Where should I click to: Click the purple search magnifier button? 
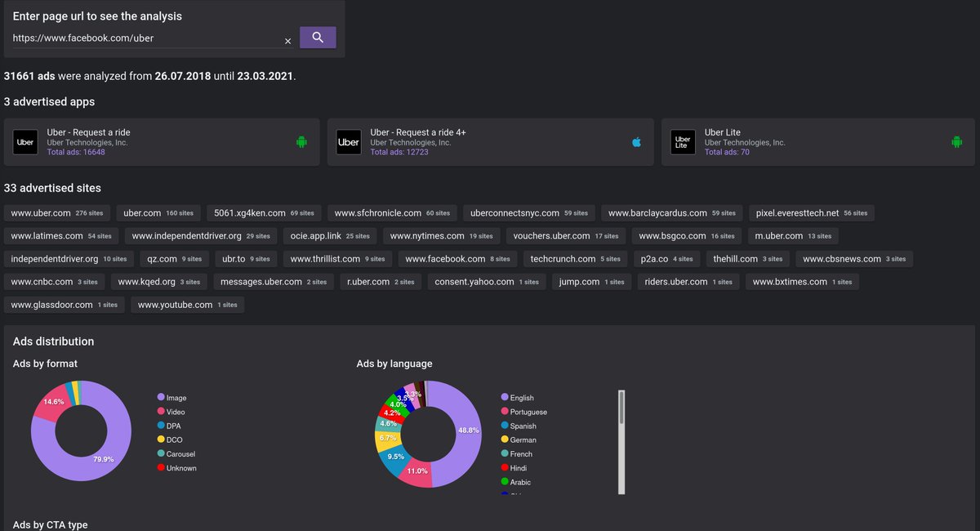pos(318,38)
